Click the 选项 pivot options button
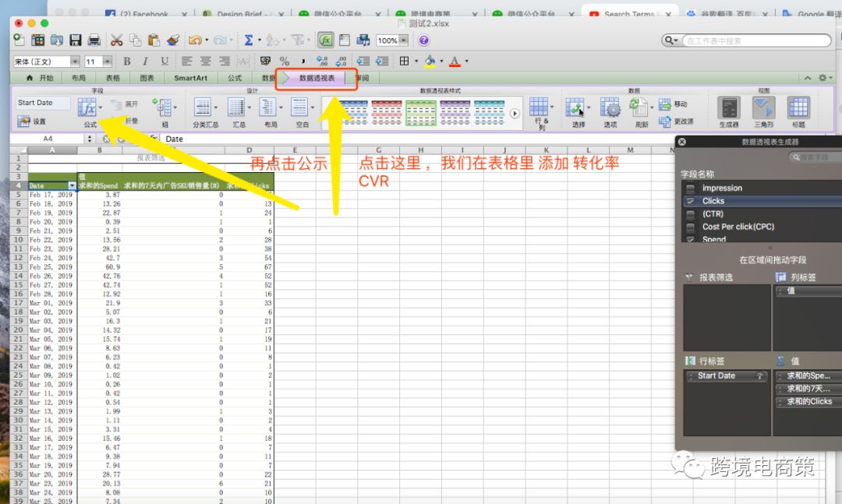The width and height of the screenshot is (842, 504). coord(610,113)
